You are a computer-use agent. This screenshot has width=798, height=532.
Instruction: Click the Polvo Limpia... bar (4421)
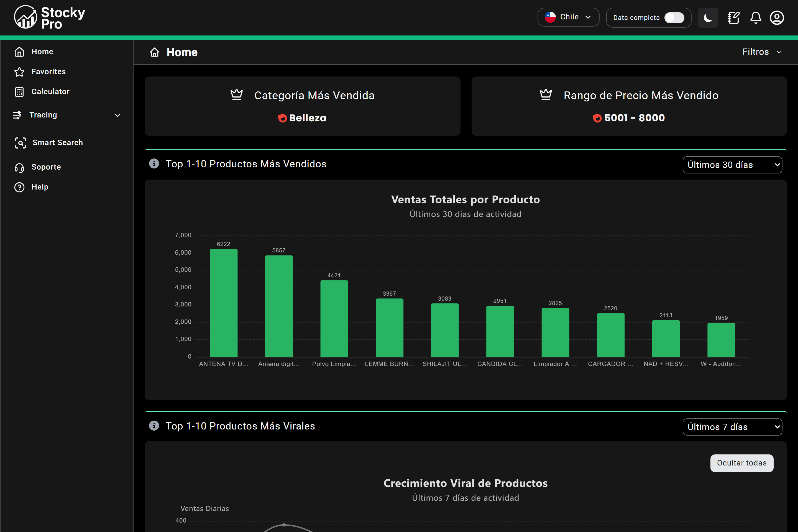(x=334, y=319)
